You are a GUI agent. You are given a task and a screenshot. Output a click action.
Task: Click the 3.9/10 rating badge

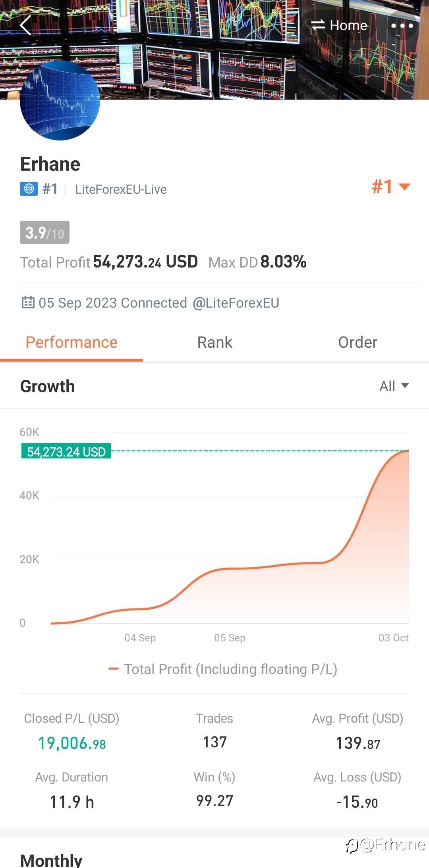(44, 233)
